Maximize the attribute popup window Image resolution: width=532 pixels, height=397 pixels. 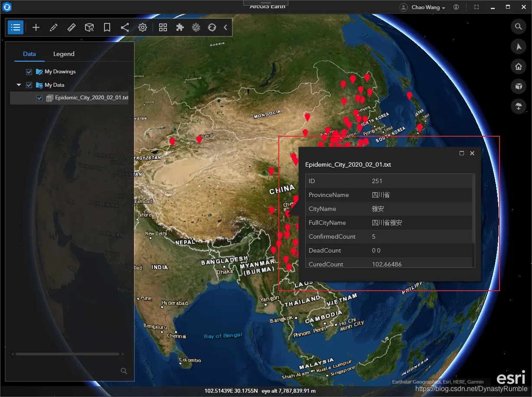(x=462, y=153)
